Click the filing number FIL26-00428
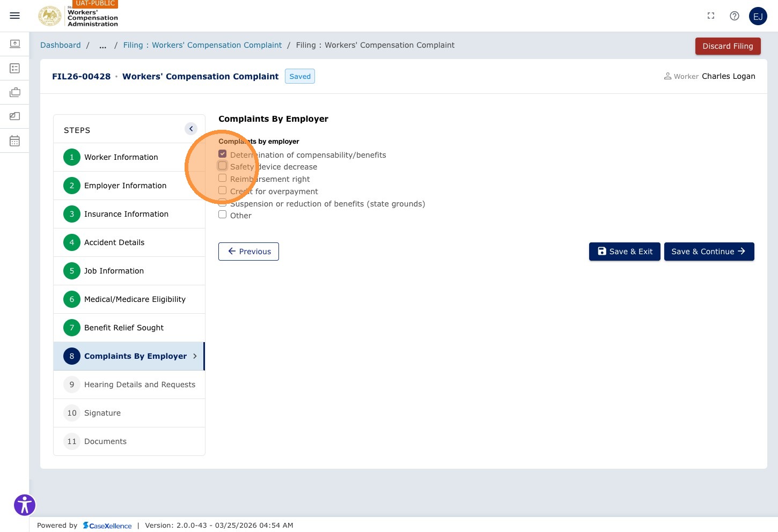The image size is (778, 532). tap(81, 76)
